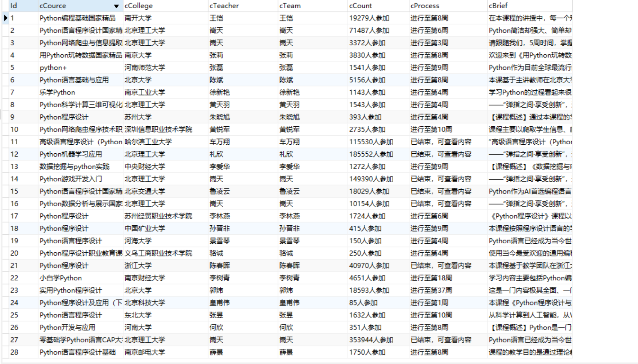Image resolution: width=638 pixels, height=364 pixels.
Task: Select the cCollege column header
Action: click(x=166, y=6)
